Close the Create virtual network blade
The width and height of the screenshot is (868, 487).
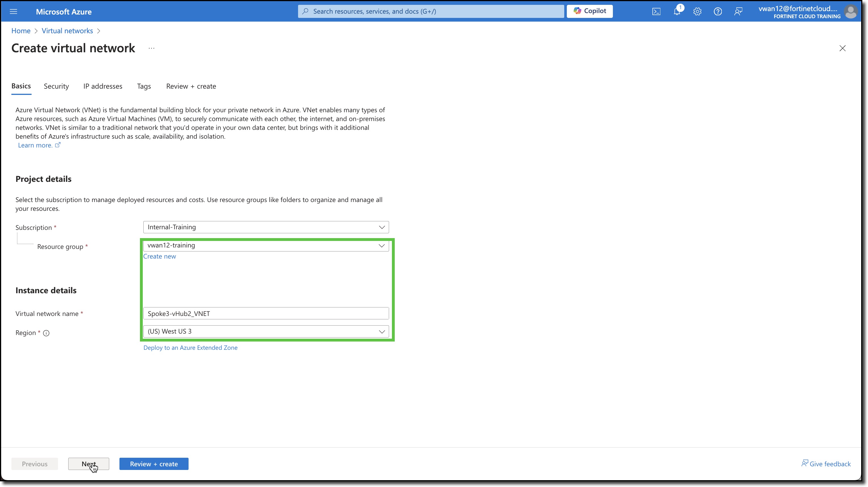(842, 48)
